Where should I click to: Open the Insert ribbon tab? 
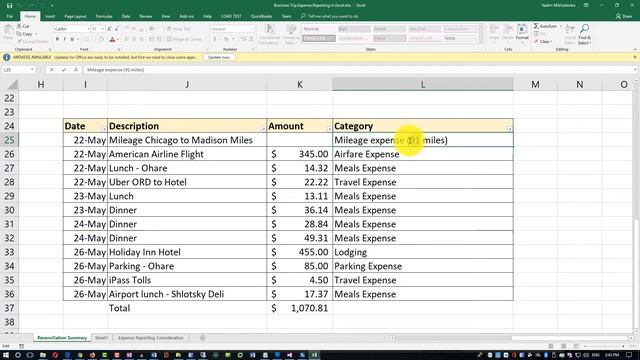50,16
